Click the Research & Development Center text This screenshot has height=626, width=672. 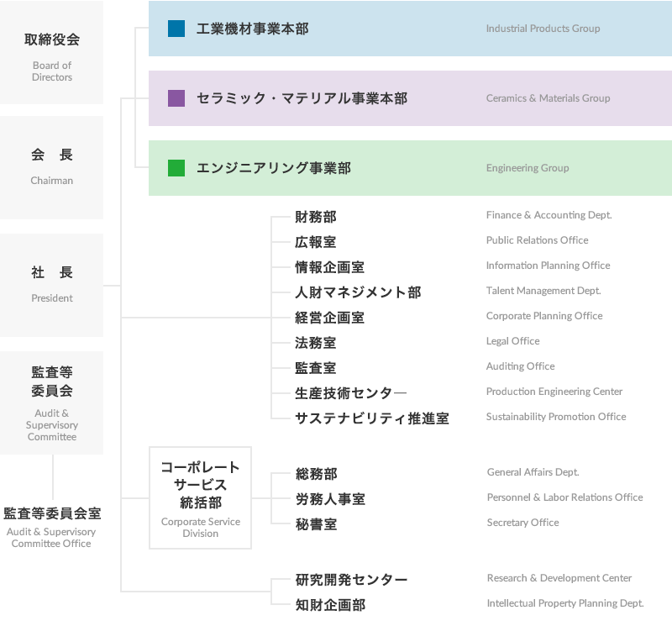[x=559, y=578]
